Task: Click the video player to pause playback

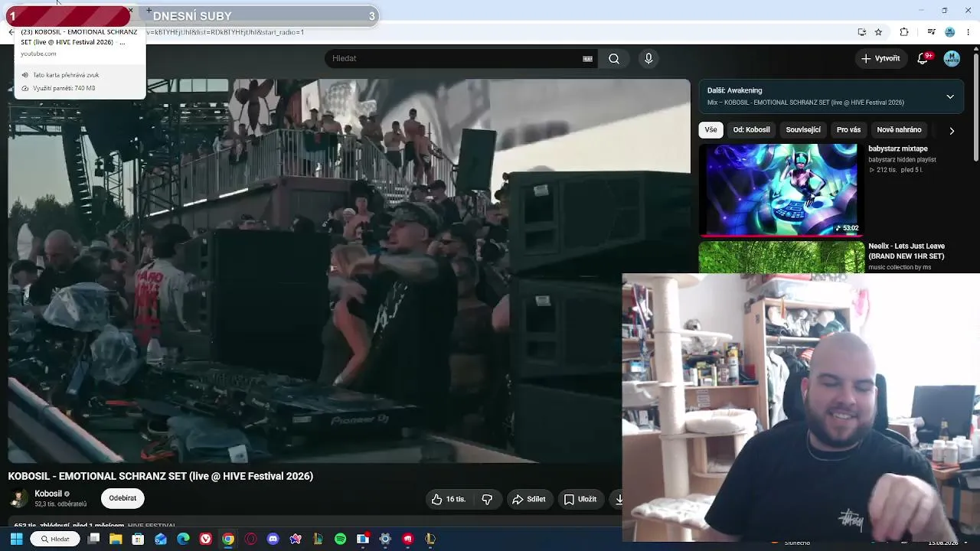Action: click(349, 271)
